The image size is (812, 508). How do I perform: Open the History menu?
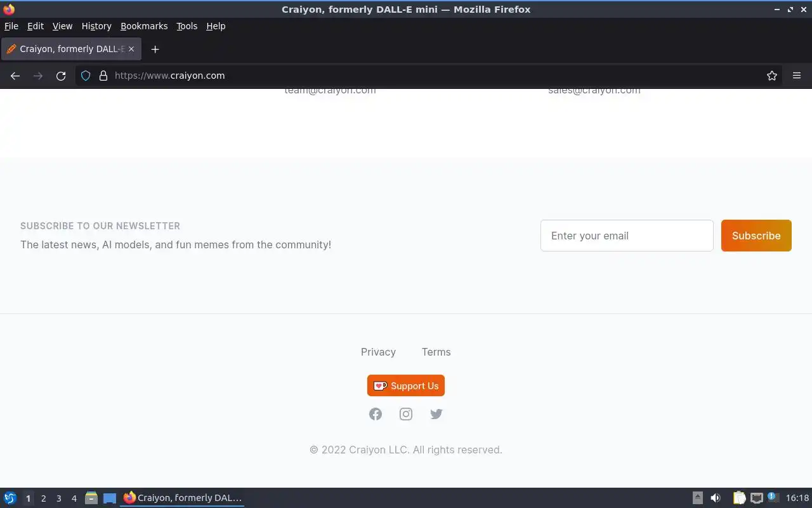[x=96, y=26]
